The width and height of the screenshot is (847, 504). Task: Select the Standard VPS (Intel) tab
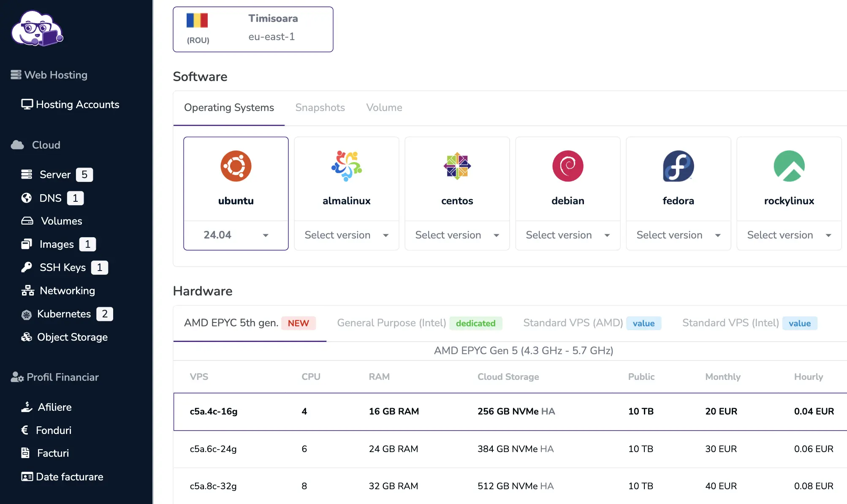(x=749, y=323)
